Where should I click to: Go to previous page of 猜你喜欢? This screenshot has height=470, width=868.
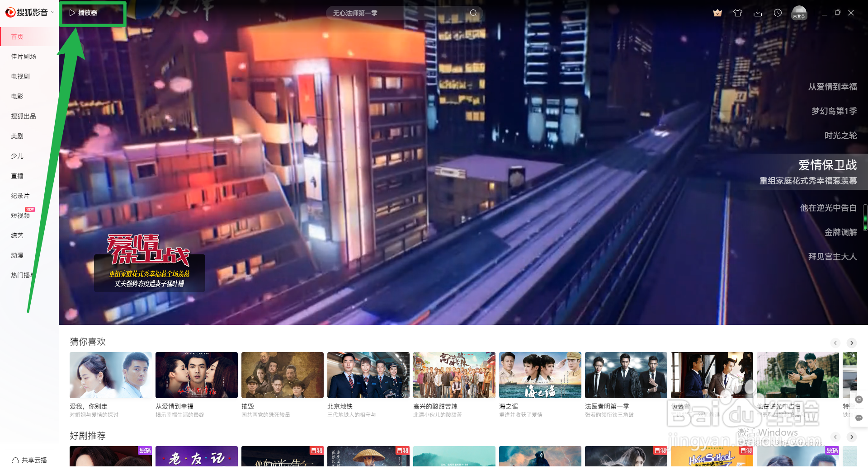(x=835, y=343)
